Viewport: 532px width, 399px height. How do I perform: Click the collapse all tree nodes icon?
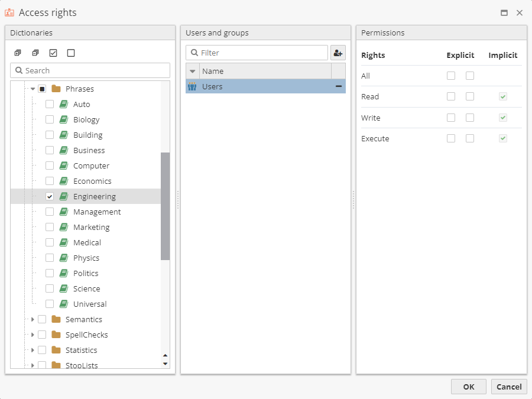(35, 53)
